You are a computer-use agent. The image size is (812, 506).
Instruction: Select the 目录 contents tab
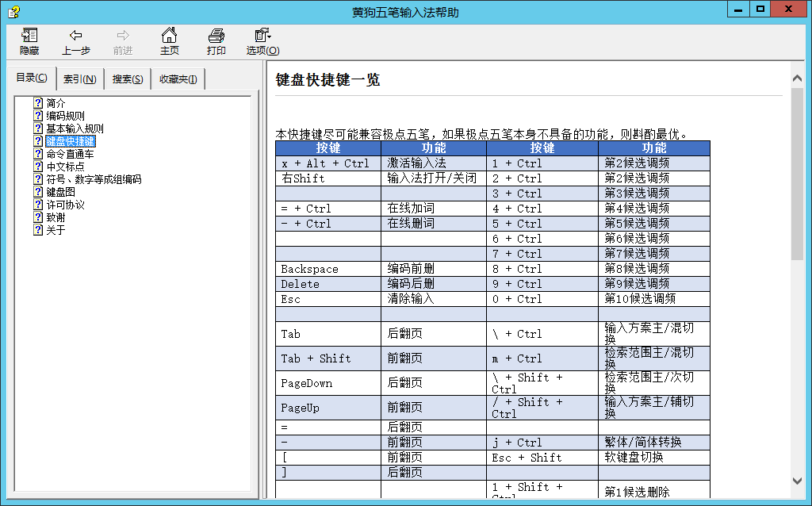[x=32, y=78]
